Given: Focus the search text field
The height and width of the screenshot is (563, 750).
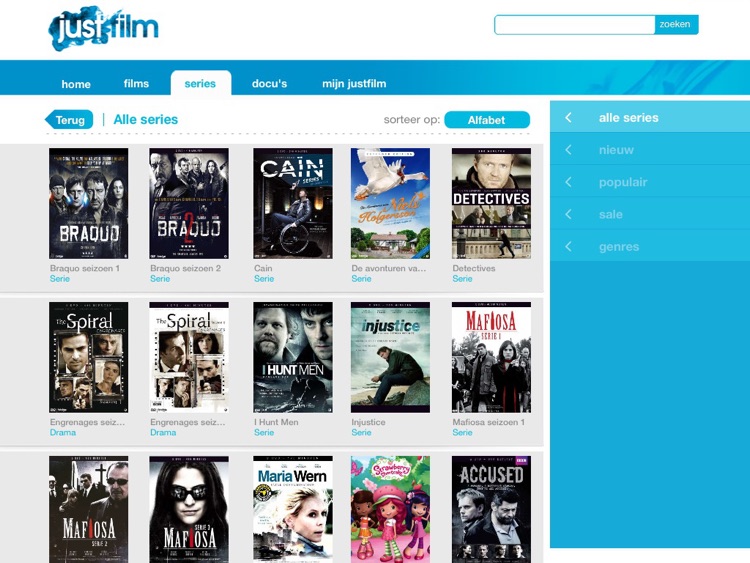Looking at the screenshot, I should coord(574,25).
